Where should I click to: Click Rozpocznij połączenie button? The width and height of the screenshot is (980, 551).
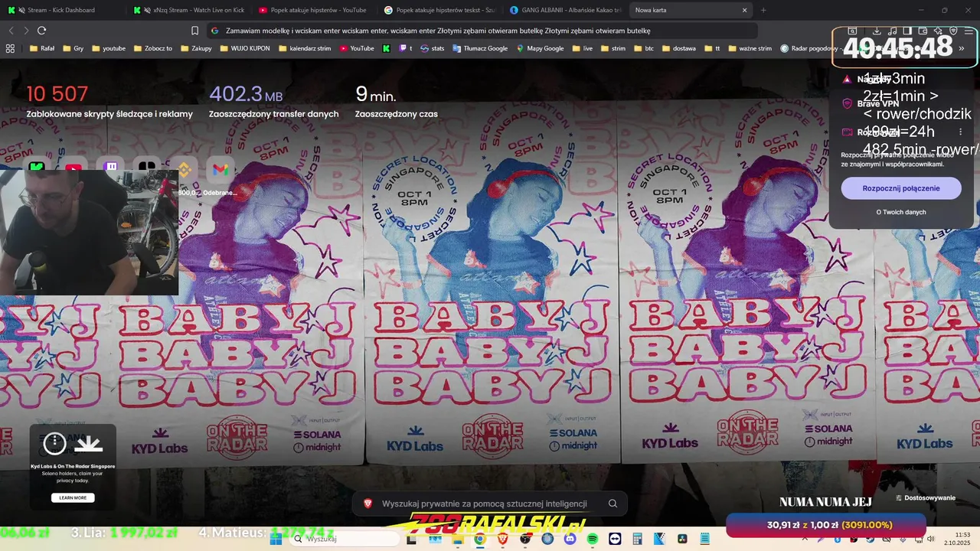[x=901, y=187]
